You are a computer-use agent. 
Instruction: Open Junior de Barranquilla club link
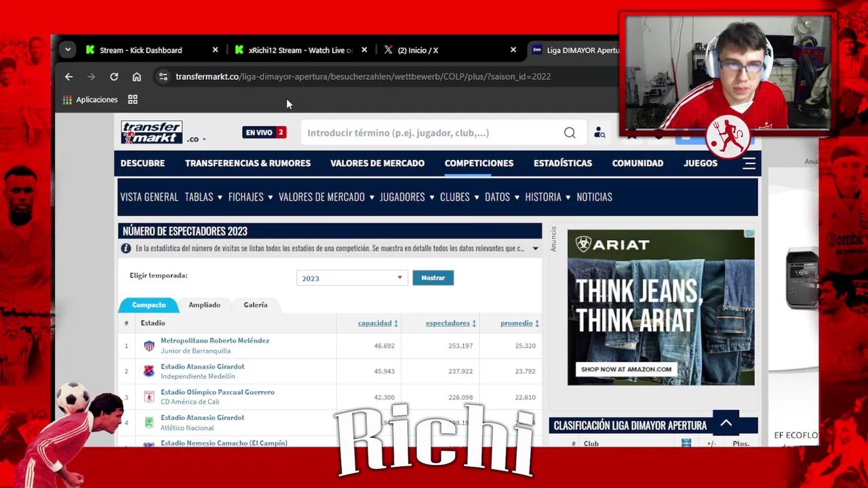(195, 351)
